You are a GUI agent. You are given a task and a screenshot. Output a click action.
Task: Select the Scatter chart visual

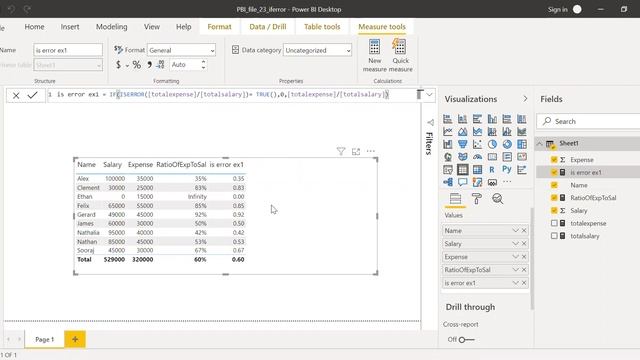(x=477, y=144)
